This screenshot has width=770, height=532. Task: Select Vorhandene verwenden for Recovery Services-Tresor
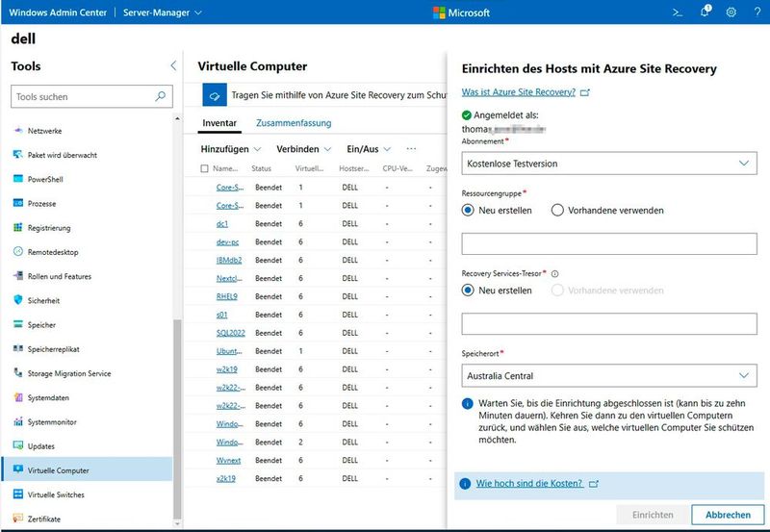click(x=557, y=290)
